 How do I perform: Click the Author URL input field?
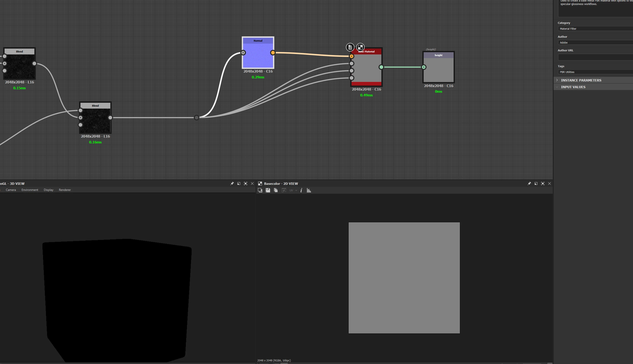[595, 57]
